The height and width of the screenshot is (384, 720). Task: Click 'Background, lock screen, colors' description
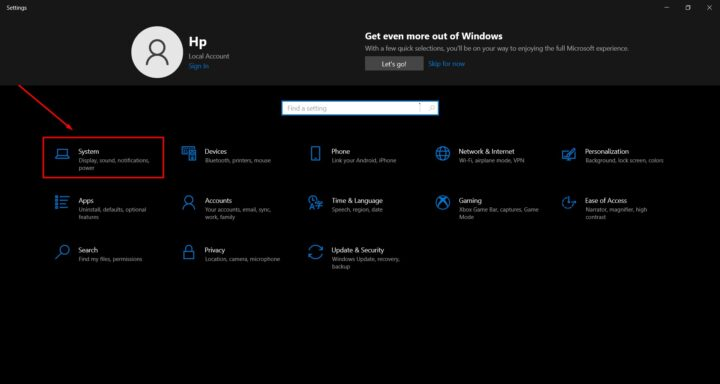pos(624,161)
